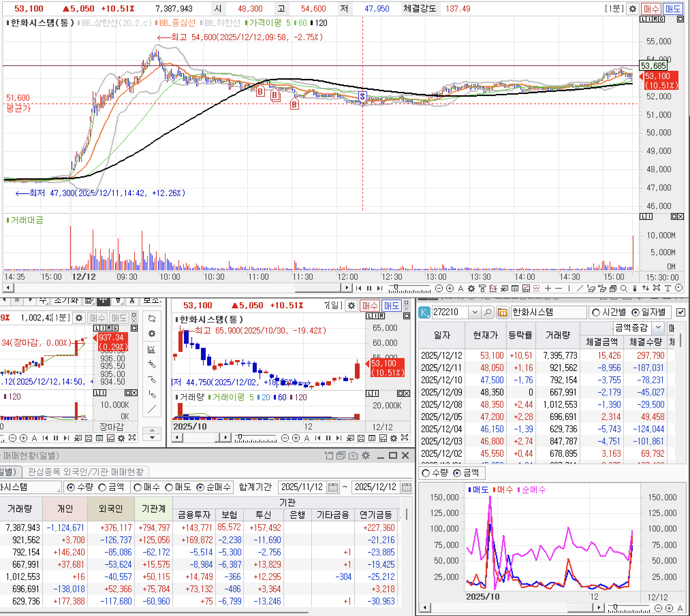Image resolution: width=690 pixels, height=616 pixels.
Task: Click the red 매수 button on main chart
Action: [651, 9]
